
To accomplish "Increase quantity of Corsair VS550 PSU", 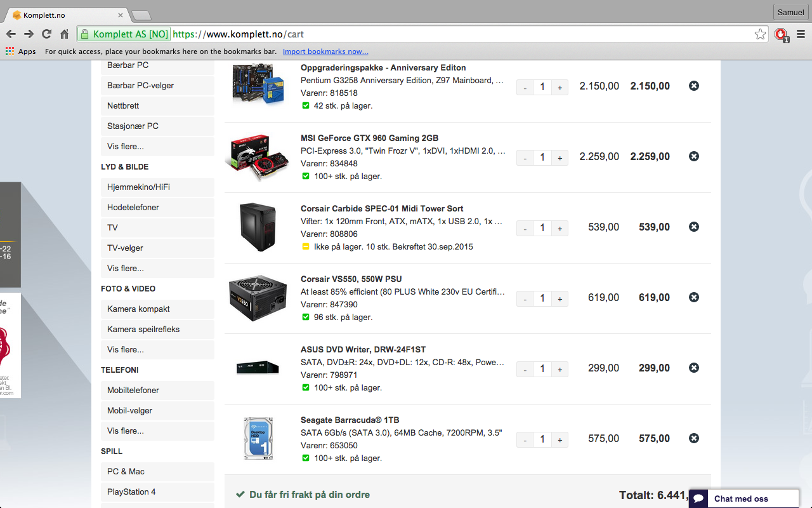I will point(560,299).
